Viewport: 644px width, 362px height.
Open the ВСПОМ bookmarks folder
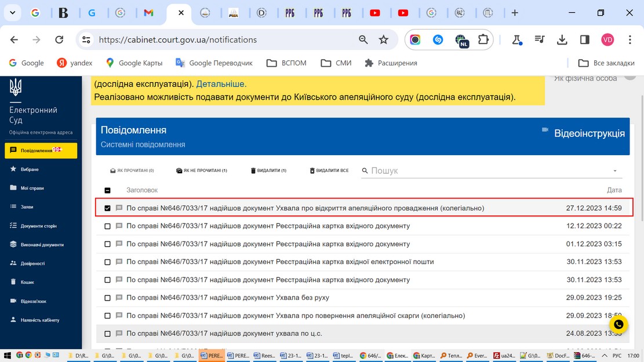pyautogui.click(x=286, y=63)
